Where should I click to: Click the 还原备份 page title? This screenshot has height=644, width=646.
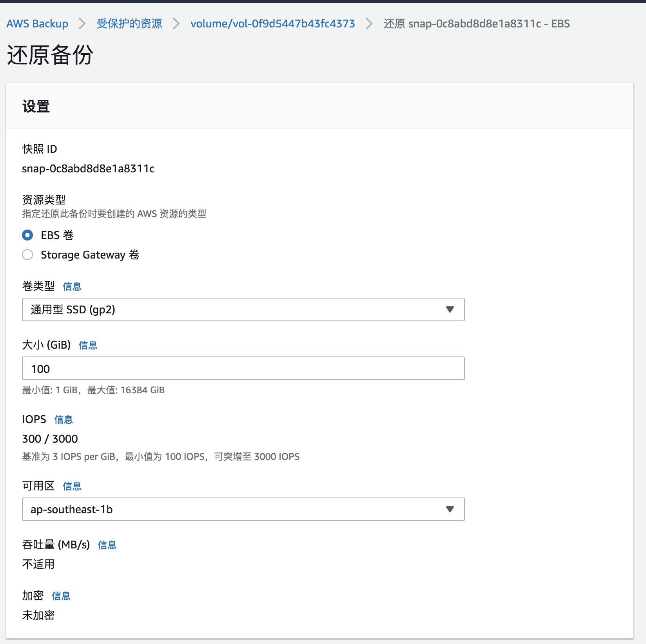pos(50,54)
